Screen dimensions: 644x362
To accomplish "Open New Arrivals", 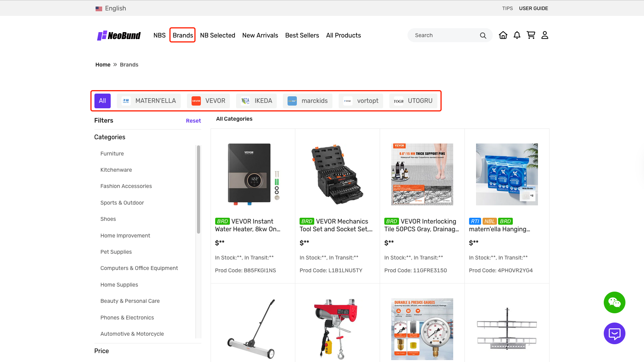I will pyautogui.click(x=260, y=35).
